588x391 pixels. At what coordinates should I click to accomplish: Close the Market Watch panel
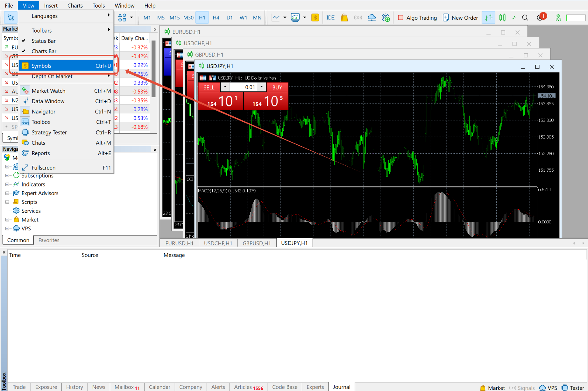[155, 29]
